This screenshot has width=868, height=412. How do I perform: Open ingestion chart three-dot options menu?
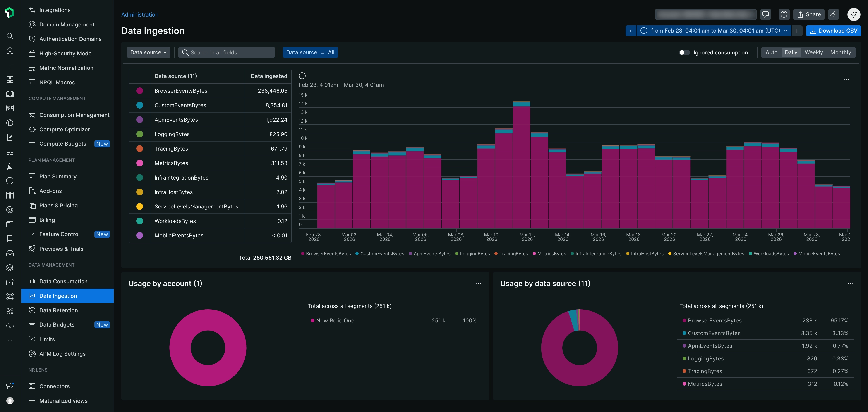[x=846, y=80]
